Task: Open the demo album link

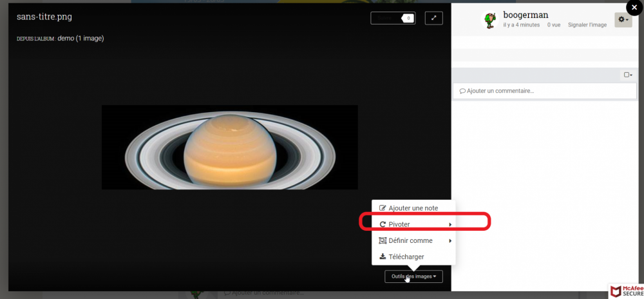Action: [66, 38]
